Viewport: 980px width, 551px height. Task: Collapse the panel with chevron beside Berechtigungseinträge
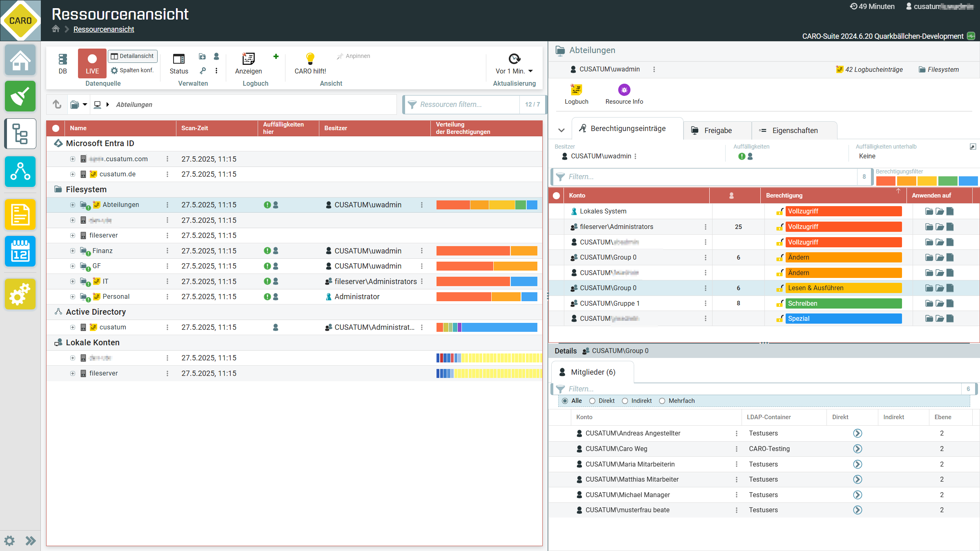(x=561, y=130)
